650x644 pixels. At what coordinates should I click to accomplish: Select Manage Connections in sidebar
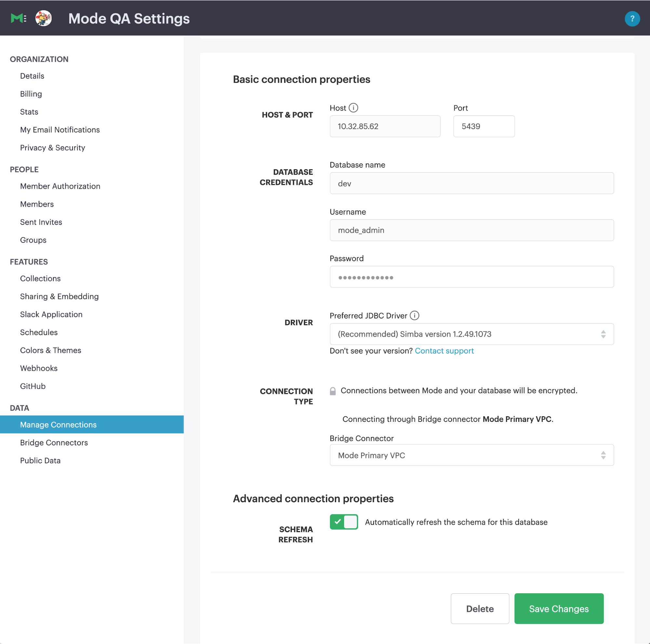tap(92, 424)
